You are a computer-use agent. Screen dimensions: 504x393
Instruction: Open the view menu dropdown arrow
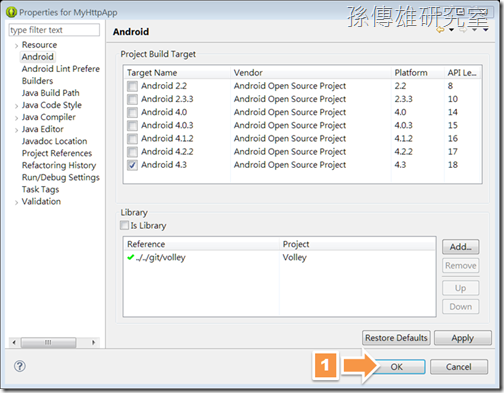tap(486, 30)
